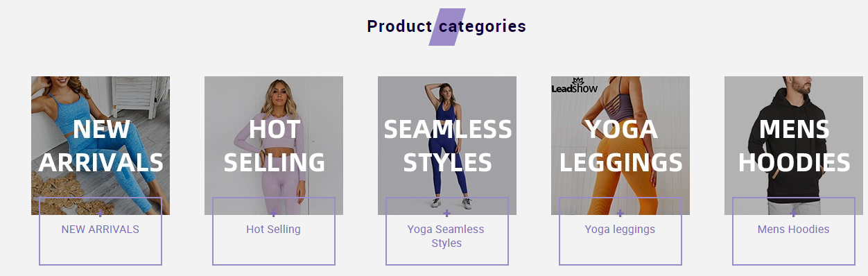Open the Hot Selling text link

pyautogui.click(x=274, y=230)
